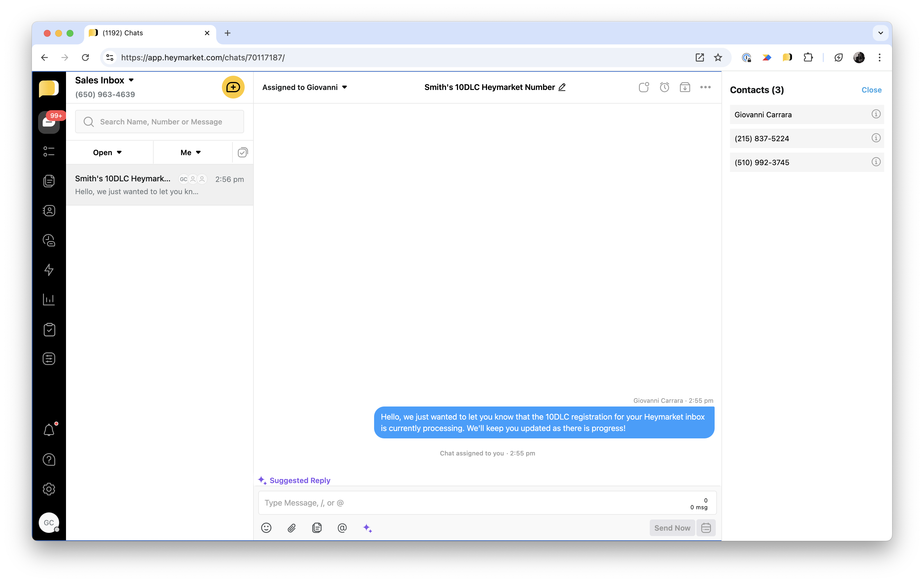Click the Send Now button
This screenshot has height=583, width=924.
(x=672, y=528)
